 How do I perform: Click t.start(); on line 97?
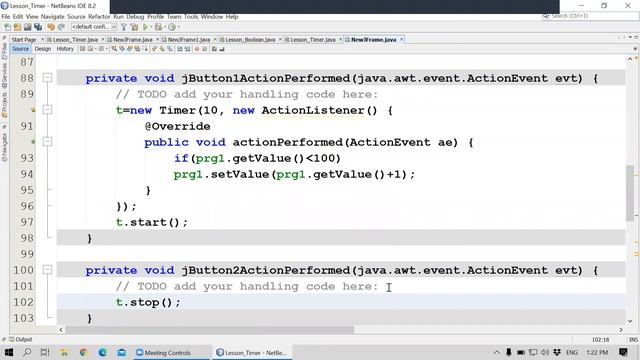click(x=152, y=222)
